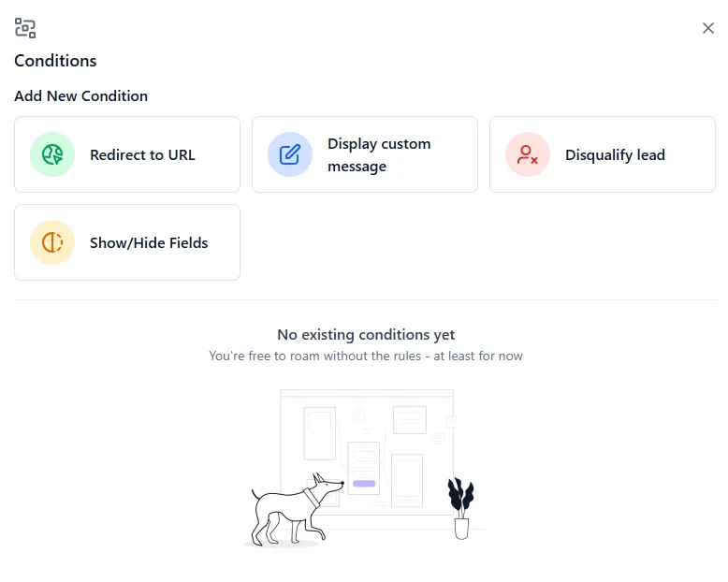Close the Conditions panel with X
Viewport: 728px width, 582px height.
[707, 28]
